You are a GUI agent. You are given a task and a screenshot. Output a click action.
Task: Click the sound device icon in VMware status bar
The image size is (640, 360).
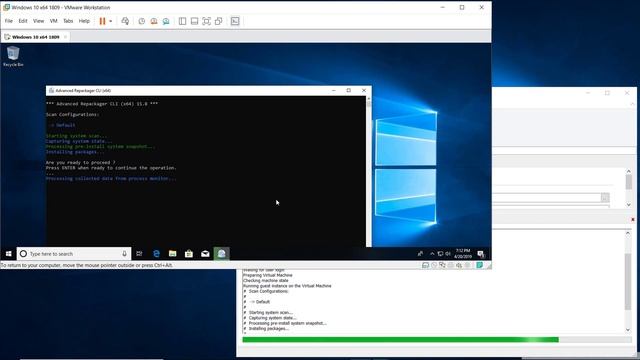[459, 265]
